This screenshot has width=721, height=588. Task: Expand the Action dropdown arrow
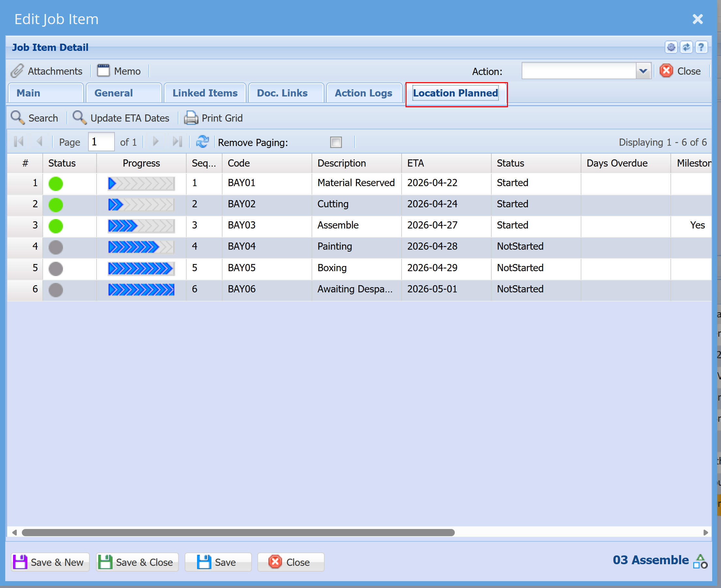pyautogui.click(x=643, y=71)
